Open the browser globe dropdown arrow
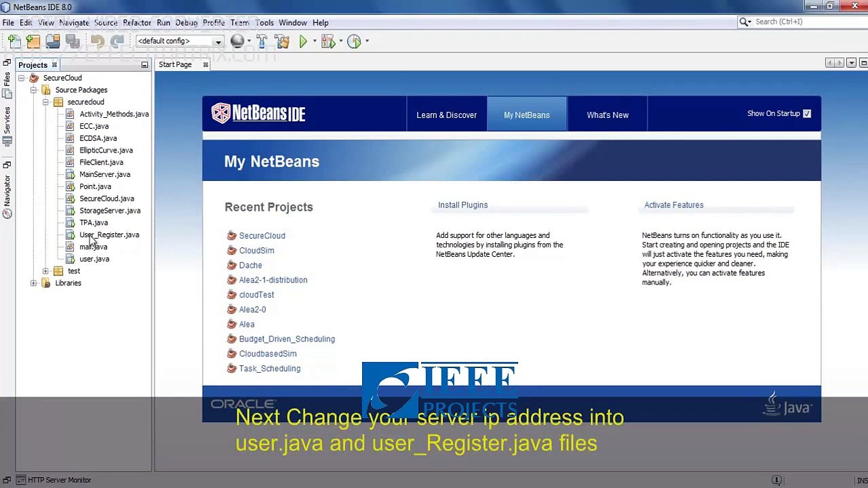 [x=249, y=41]
